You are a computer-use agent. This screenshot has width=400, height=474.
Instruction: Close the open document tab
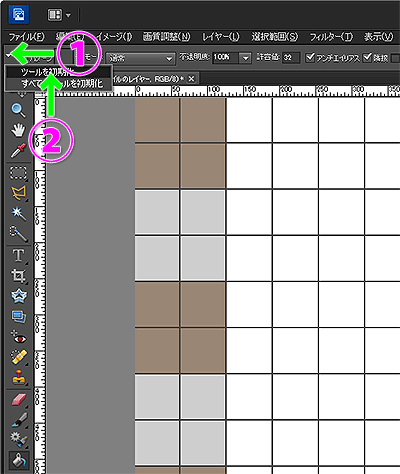pyautogui.click(x=191, y=79)
